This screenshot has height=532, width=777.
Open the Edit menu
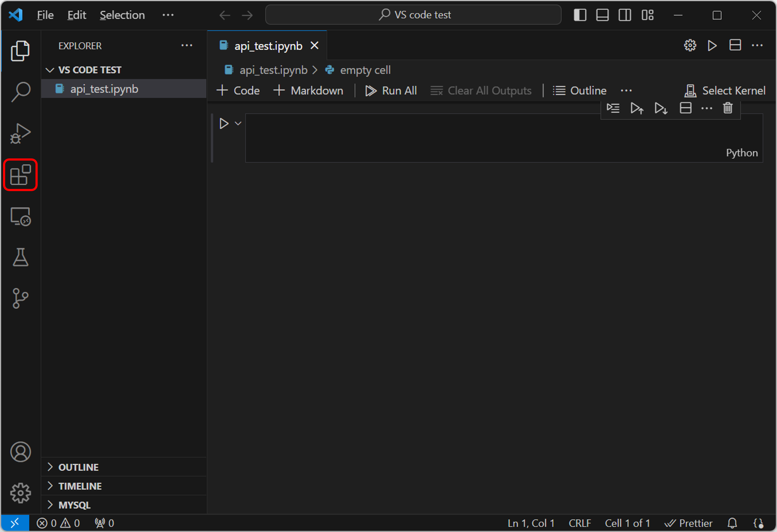coord(77,15)
